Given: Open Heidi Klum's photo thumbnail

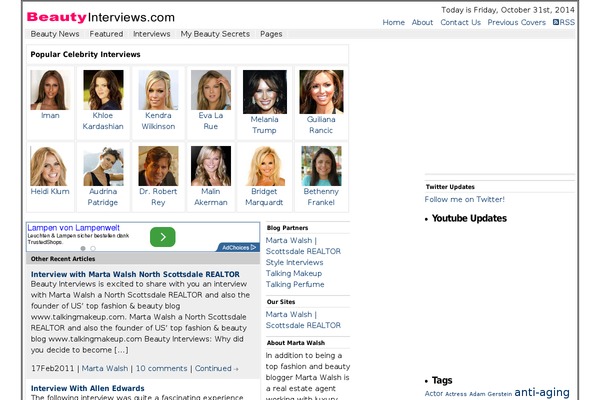Looking at the screenshot, I should (50, 166).
